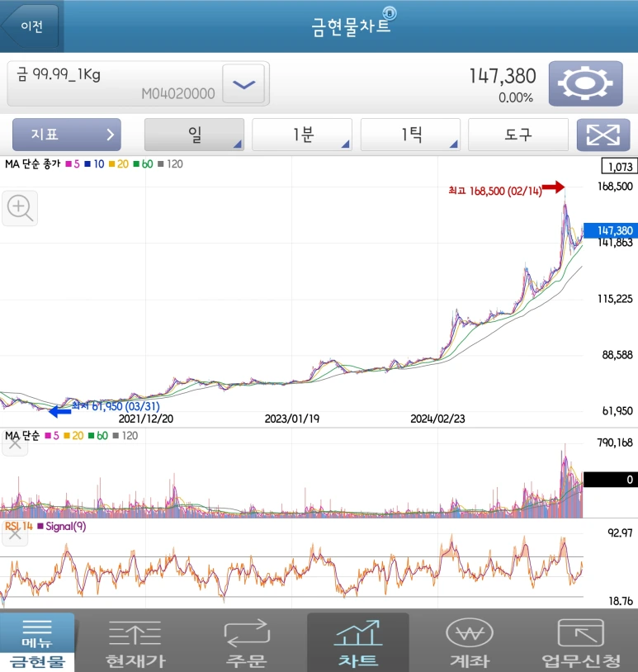Click the 2021/12/20 date axis label
The width and height of the screenshot is (638, 672).
146,419
